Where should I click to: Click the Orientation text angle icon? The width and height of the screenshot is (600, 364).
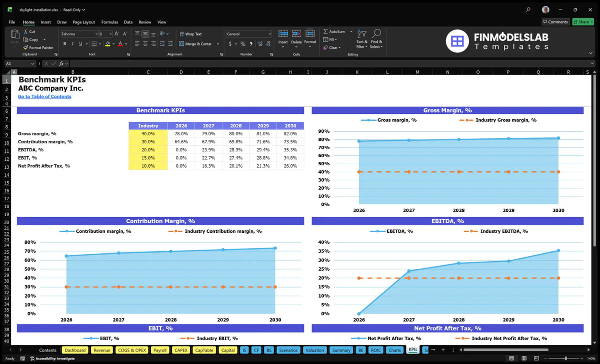click(162, 34)
